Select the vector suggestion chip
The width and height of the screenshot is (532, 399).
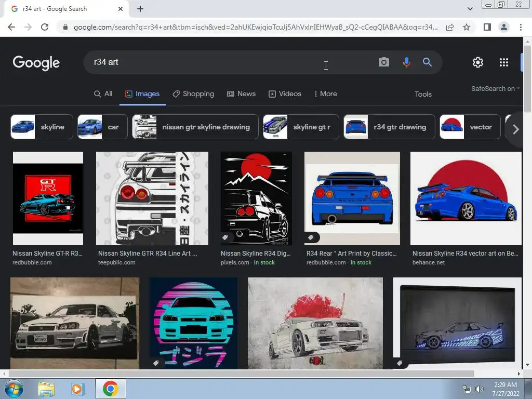(470, 127)
